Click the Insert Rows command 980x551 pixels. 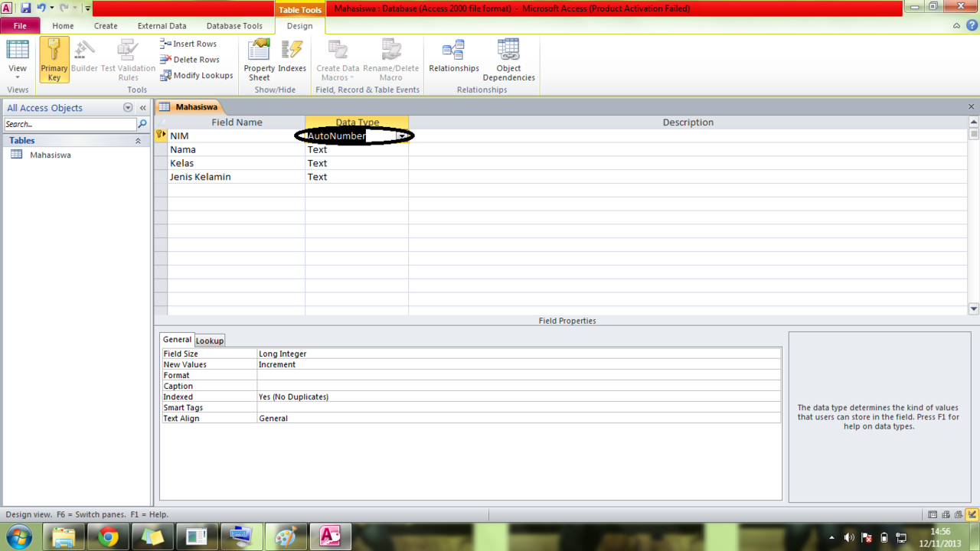(x=188, y=44)
